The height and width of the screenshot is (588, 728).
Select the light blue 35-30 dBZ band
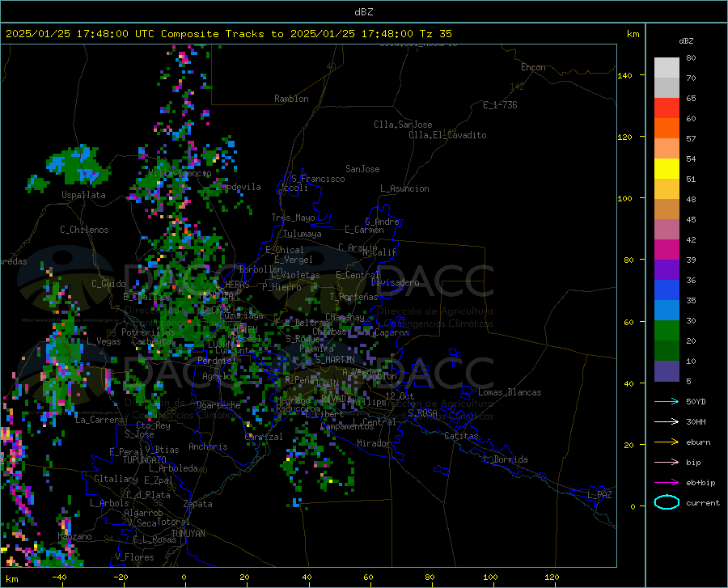coord(667,311)
